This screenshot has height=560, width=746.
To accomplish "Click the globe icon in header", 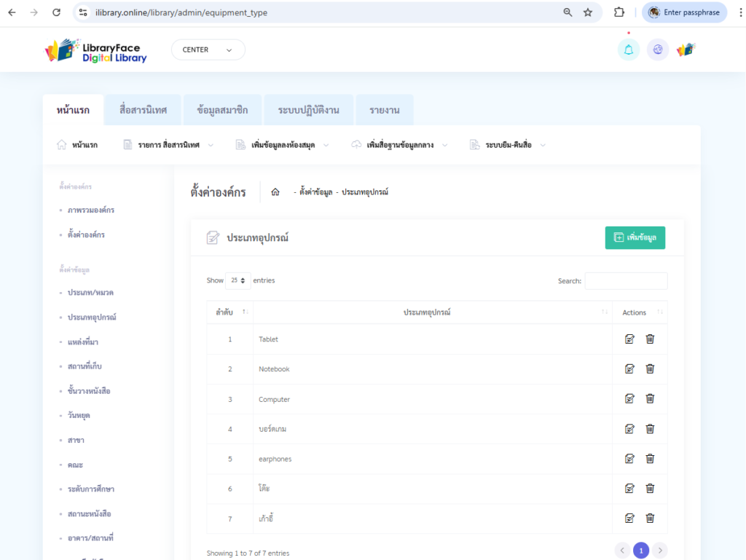I will click(657, 50).
